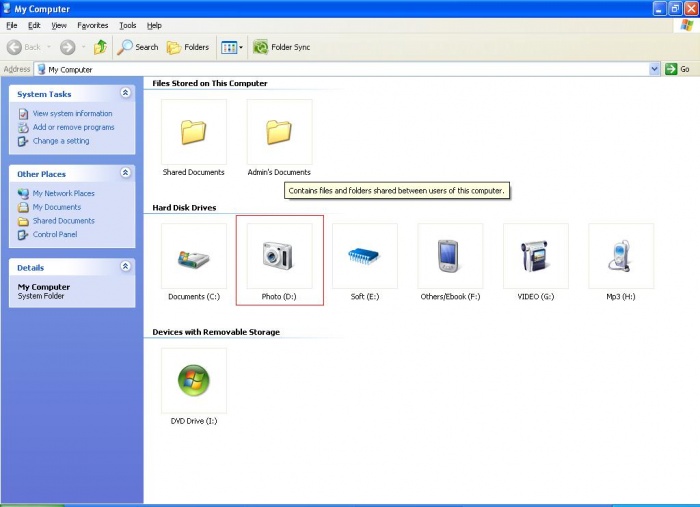The height and width of the screenshot is (507, 700).
Task: Click the Up folder toolbar icon
Action: [x=100, y=47]
